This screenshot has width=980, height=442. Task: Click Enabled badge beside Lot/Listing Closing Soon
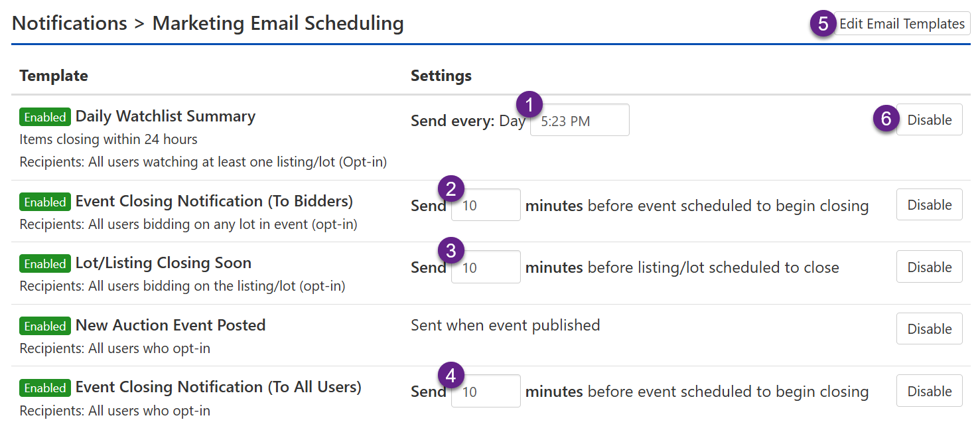tap(45, 264)
